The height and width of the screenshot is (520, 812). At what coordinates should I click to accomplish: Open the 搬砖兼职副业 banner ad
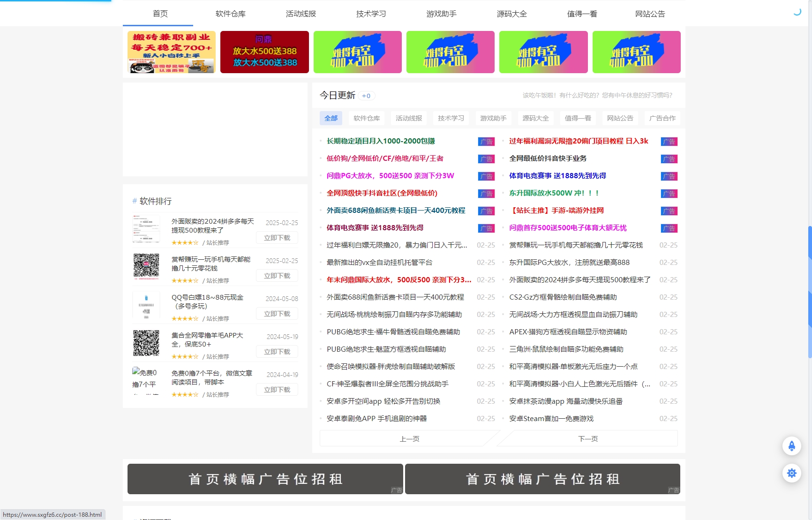pyautogui.click(x=172, y=52)
